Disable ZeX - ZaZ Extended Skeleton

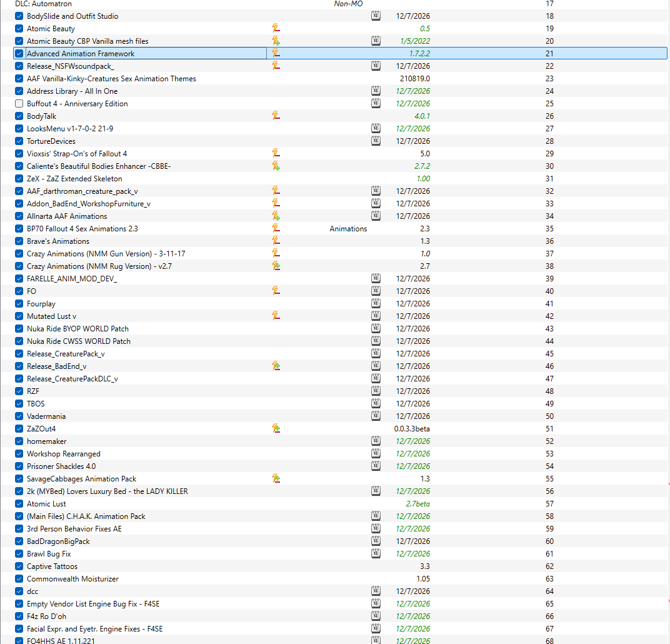click(19, 179)
